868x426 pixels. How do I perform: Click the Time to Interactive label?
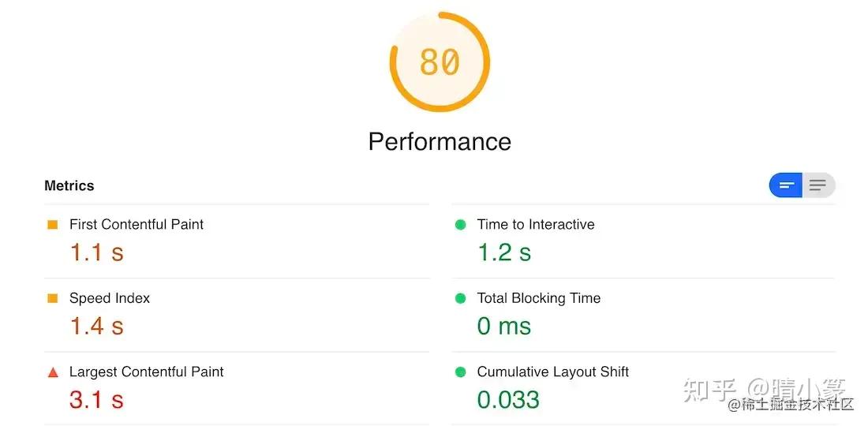tap(536, 225)
